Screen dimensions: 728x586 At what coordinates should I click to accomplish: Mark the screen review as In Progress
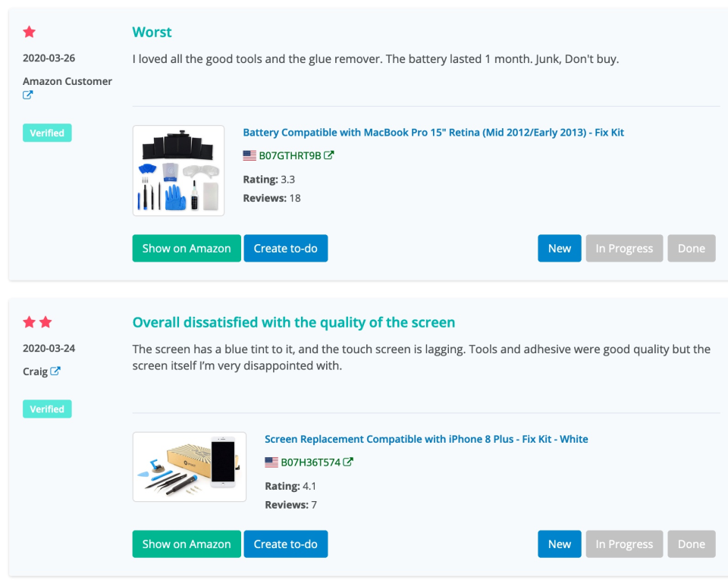(x=624, y=544)
